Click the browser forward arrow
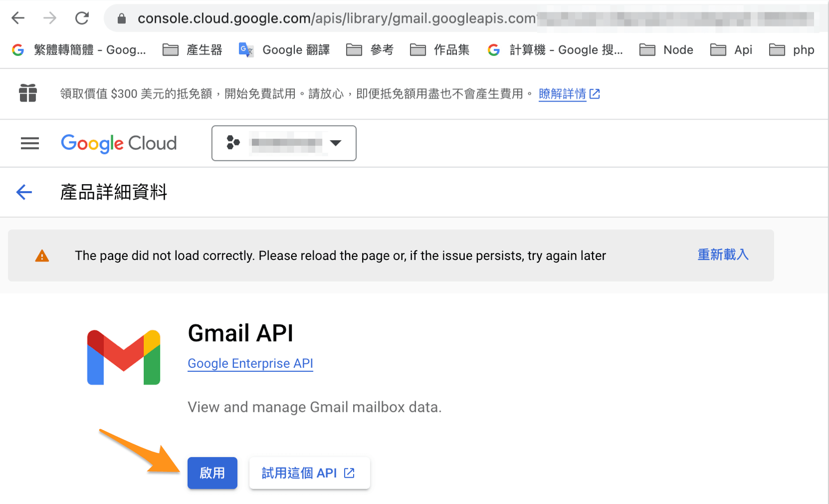The image size is (829, 504). pos(50,19)
